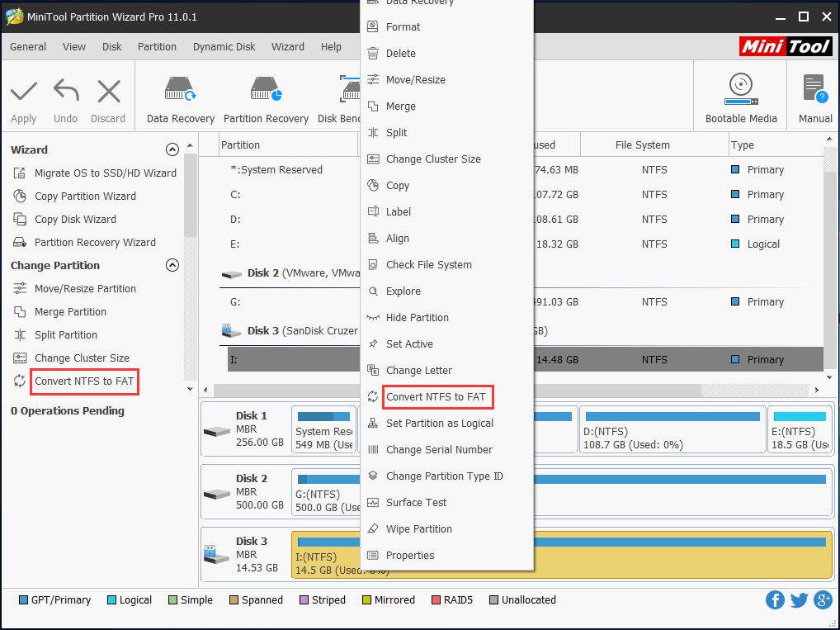Choose Set Active in the context menu
Image resolution: width=840 pixels, height=630 pixels.
pyautogui.click(x=446, y=343)
